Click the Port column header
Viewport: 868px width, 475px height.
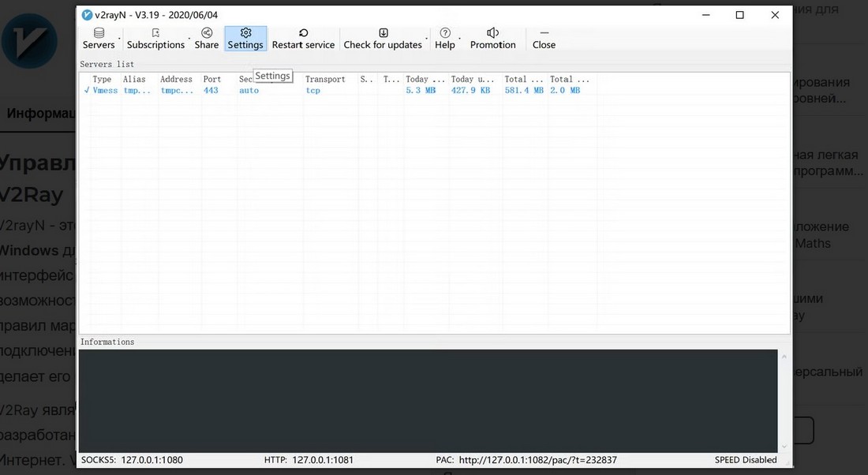click(211, 79)
